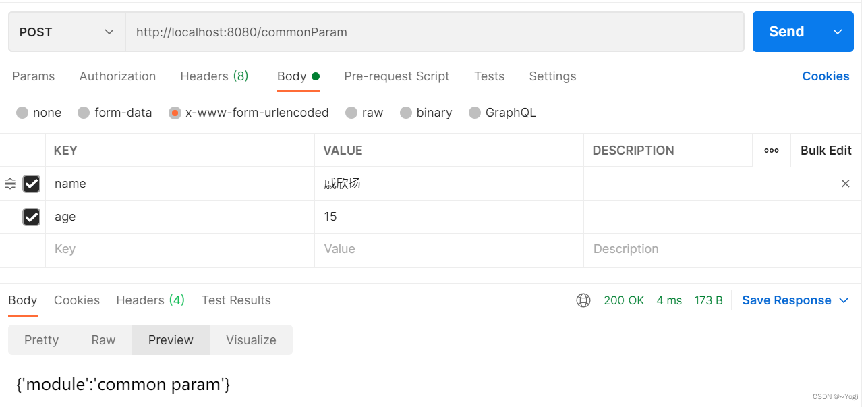Click the empty Value placeholder field
This screenshot has height=407, width=868.
point(449,250)
